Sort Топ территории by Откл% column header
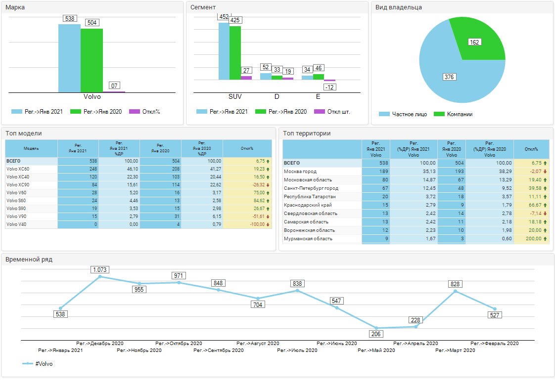 tap(531, 149)
